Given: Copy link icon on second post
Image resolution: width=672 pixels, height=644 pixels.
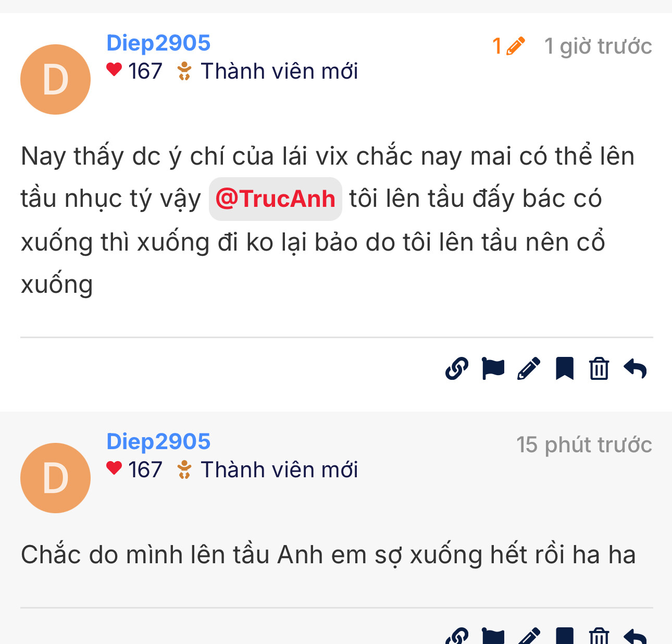Looking at the screenshot, I should point(457,637).
